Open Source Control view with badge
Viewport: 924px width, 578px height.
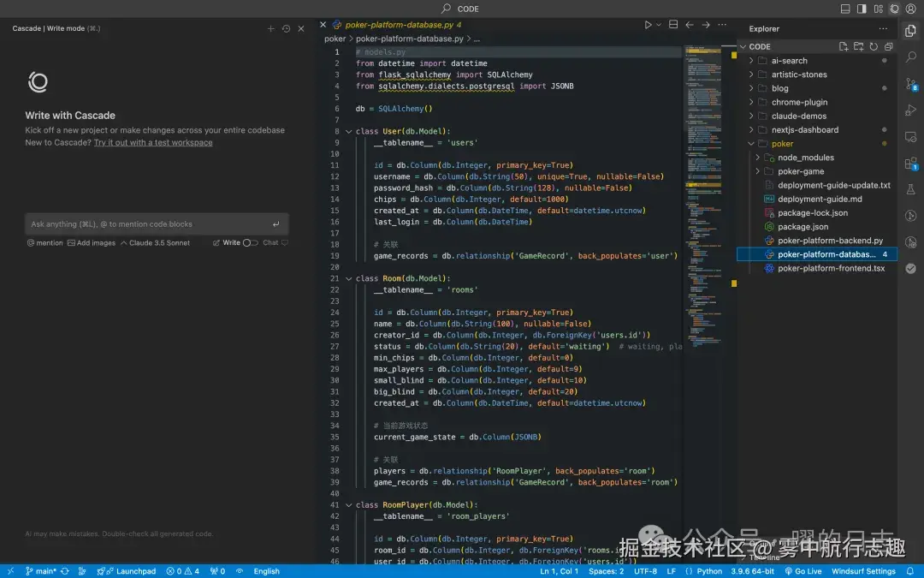pos(910,84)
